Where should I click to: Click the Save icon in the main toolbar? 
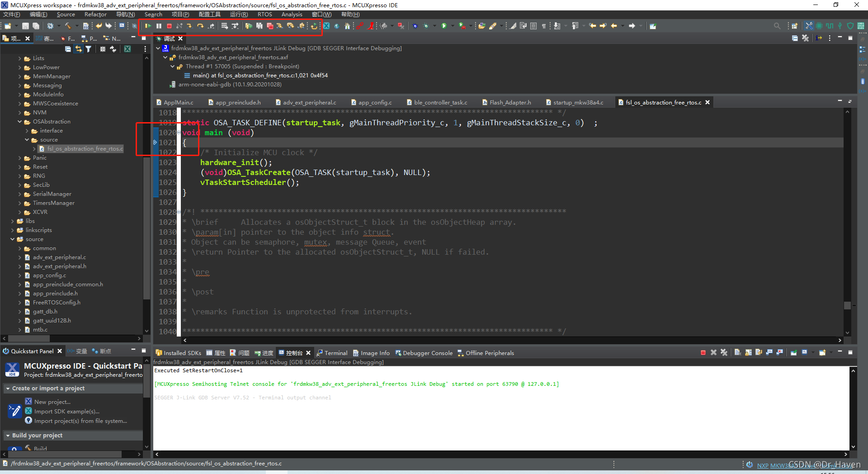25,26
